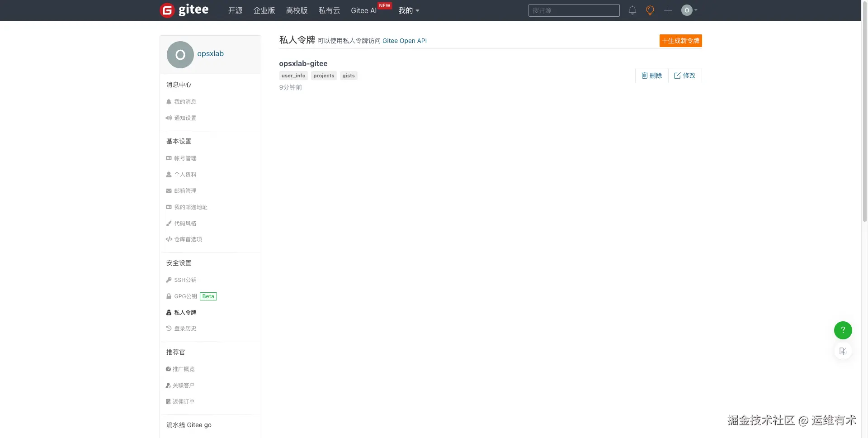The image size is (868, 438).
Task: Open the notifications bell icon
Action: point(632,10)
